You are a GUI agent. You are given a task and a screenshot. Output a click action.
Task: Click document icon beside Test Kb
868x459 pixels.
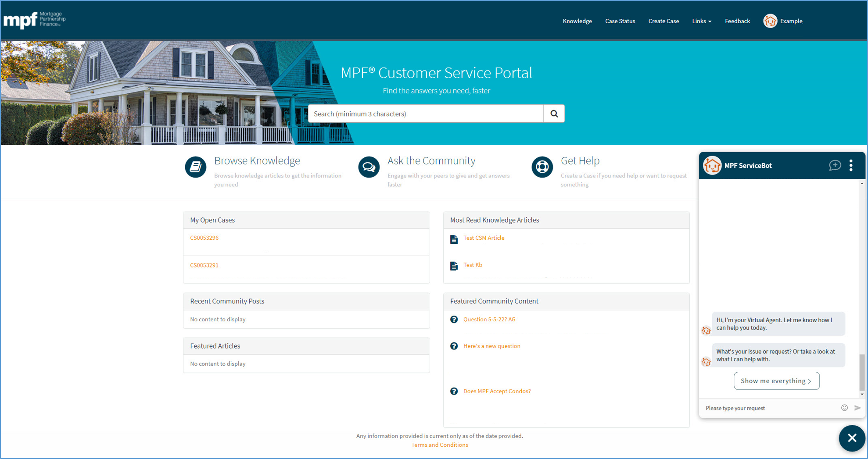pyautogui.click(x=454, y=266)
